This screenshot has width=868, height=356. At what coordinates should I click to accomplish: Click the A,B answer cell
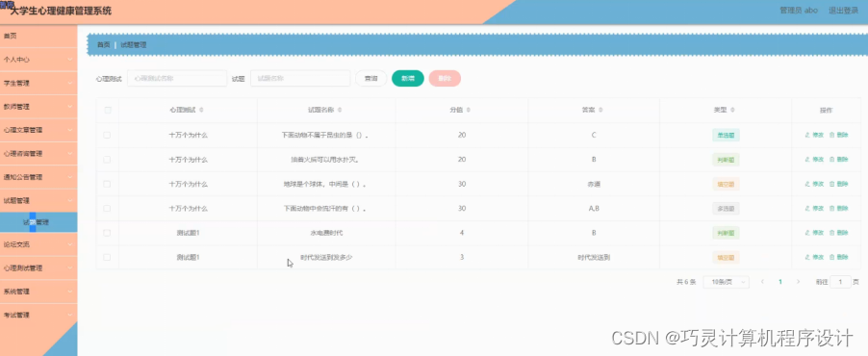tap(594, 208)
